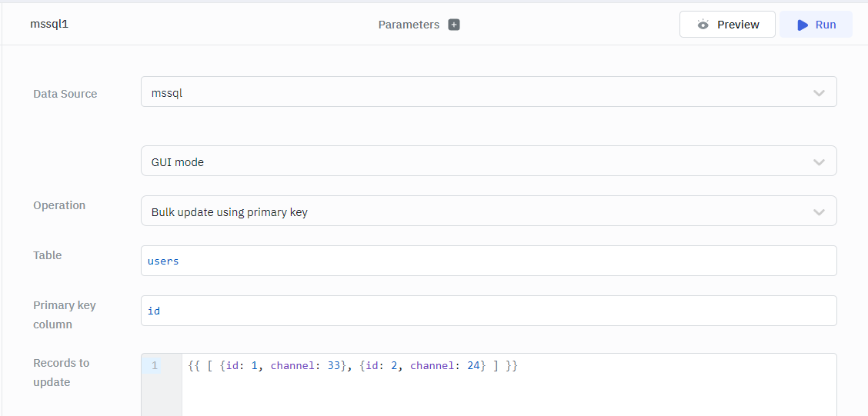Click the chevron arrow in GUI mode field

[819, 162]
